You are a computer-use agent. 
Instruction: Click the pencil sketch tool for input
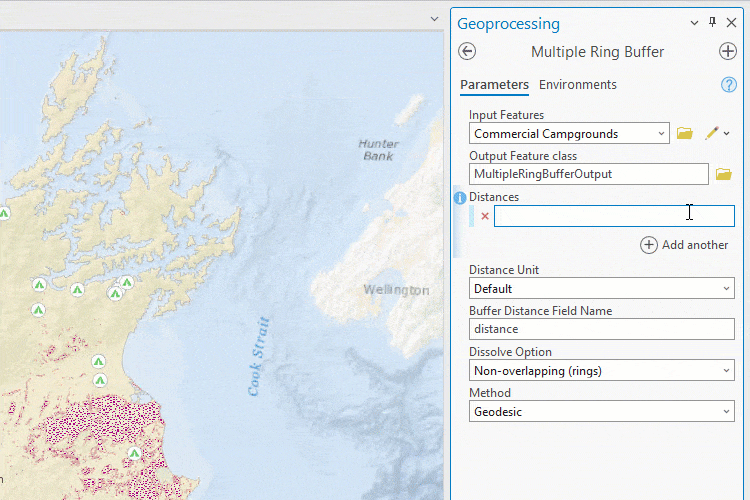point(712,133)
